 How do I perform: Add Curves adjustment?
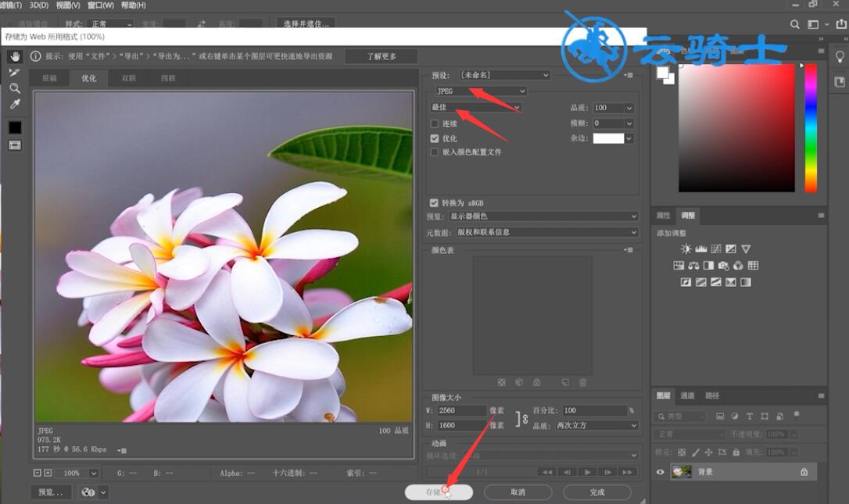pos(716,248)
